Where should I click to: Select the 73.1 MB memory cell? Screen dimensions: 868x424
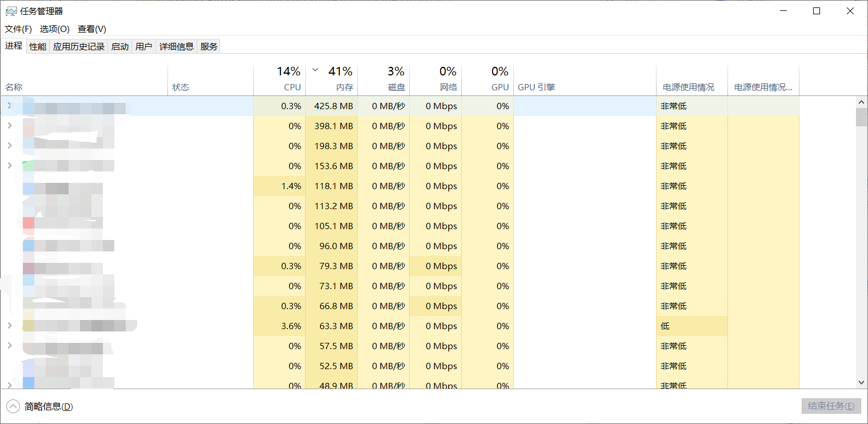click(331, 286)
